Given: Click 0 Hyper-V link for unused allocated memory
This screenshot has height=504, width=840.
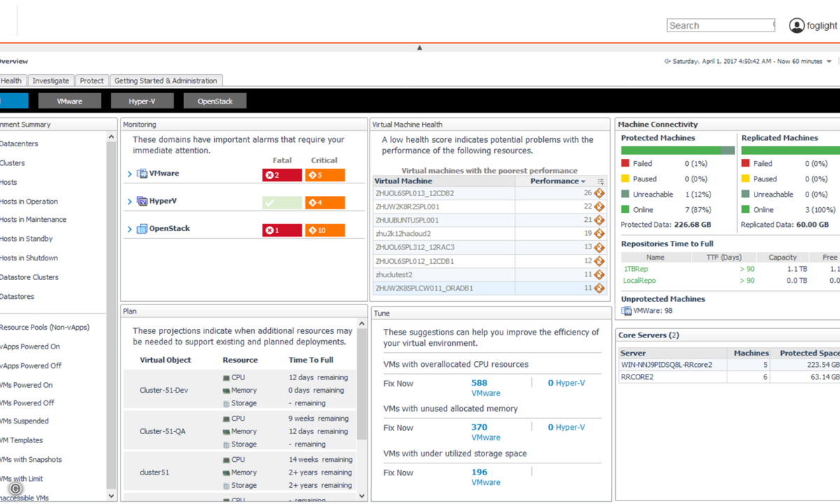Looking at the screenshot, I should (566, 427).
